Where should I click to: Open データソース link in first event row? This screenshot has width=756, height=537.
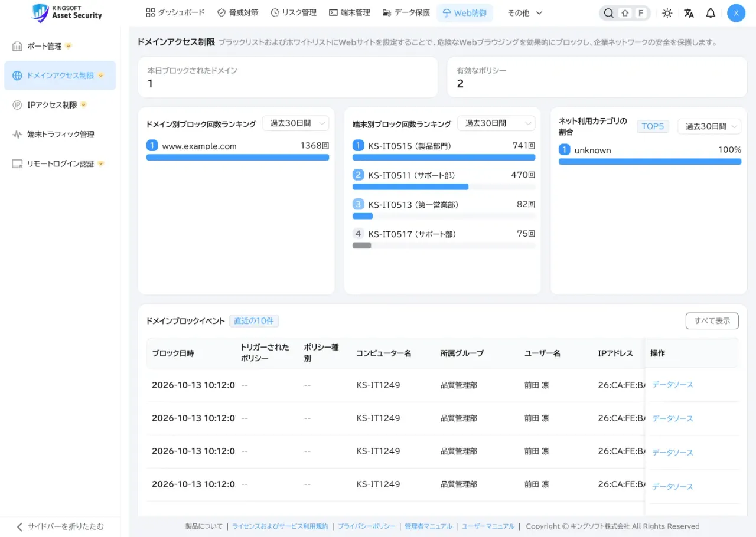(673, 384)
